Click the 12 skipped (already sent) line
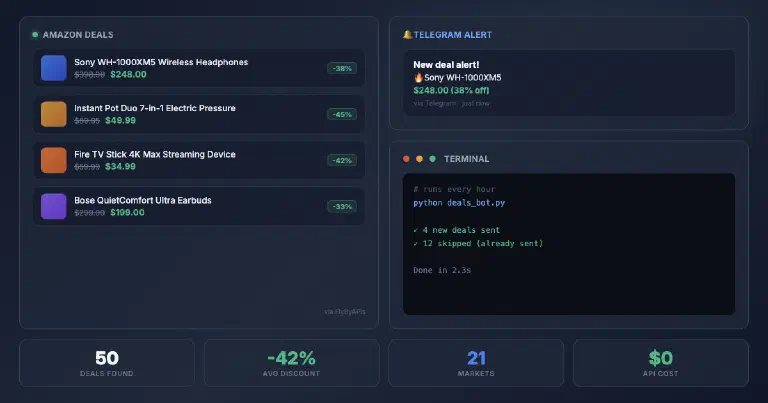The height and width of the screenshot is (403, 768). [478, 243]
